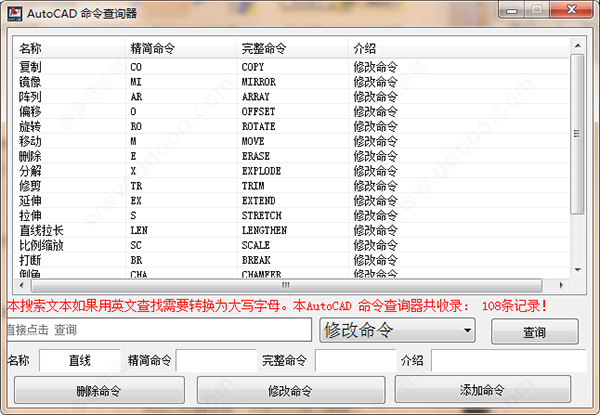
Task: Close the AutoCAD 命令查询器 window
Action: pos(572,10)
